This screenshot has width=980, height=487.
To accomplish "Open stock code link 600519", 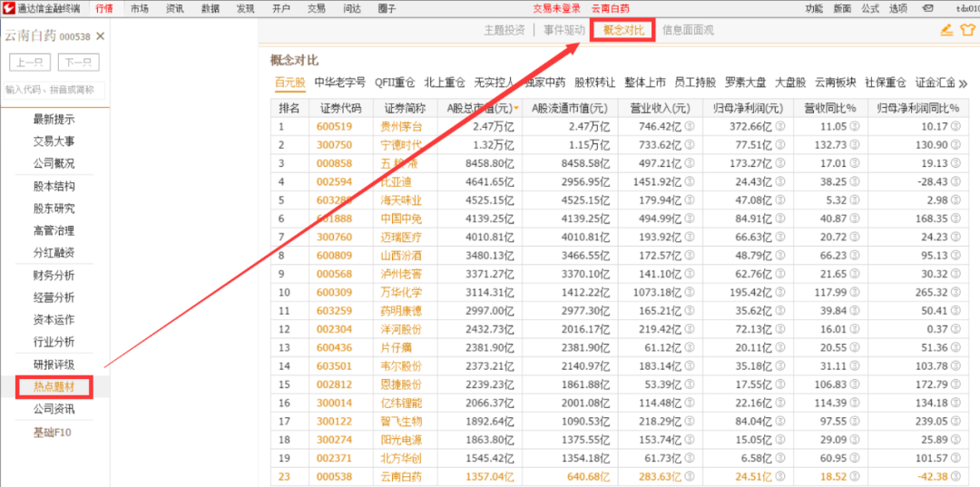I will click(x=334, y=127).
